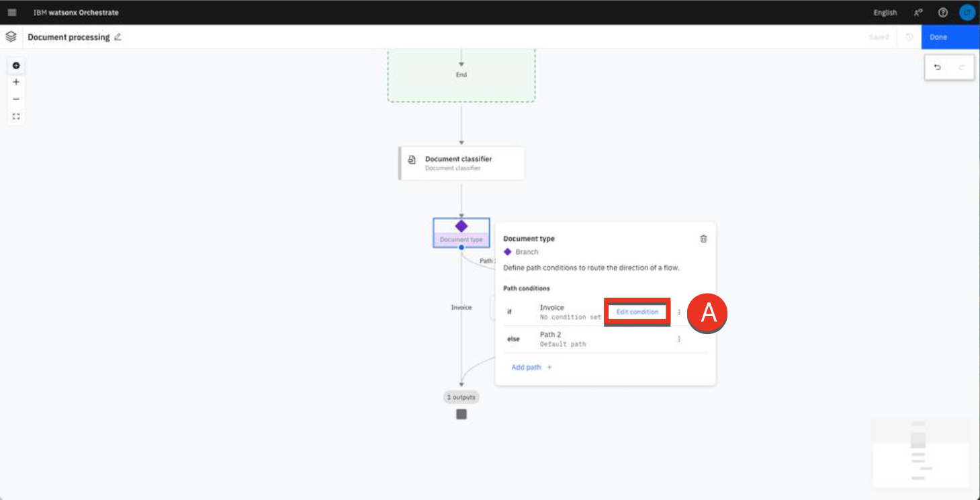Click the blue Done button
The width and height of the screenshot is (980, 500).
pos(950,37)
